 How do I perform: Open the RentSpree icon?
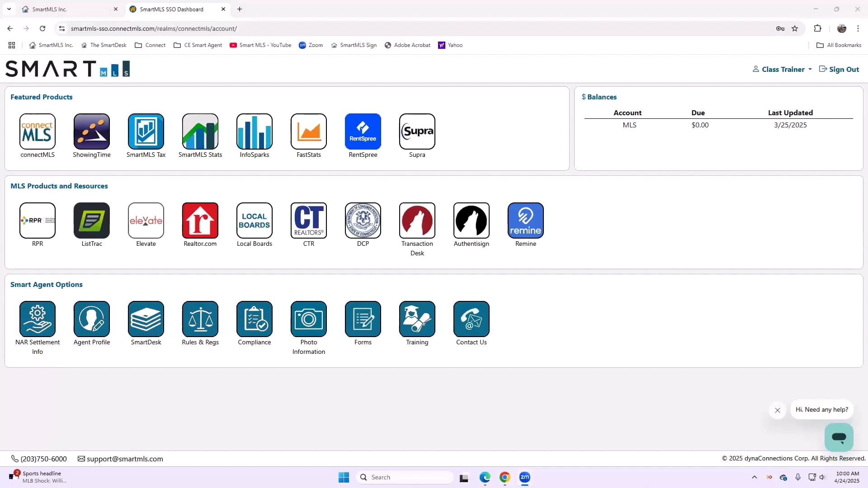[363, 131]
